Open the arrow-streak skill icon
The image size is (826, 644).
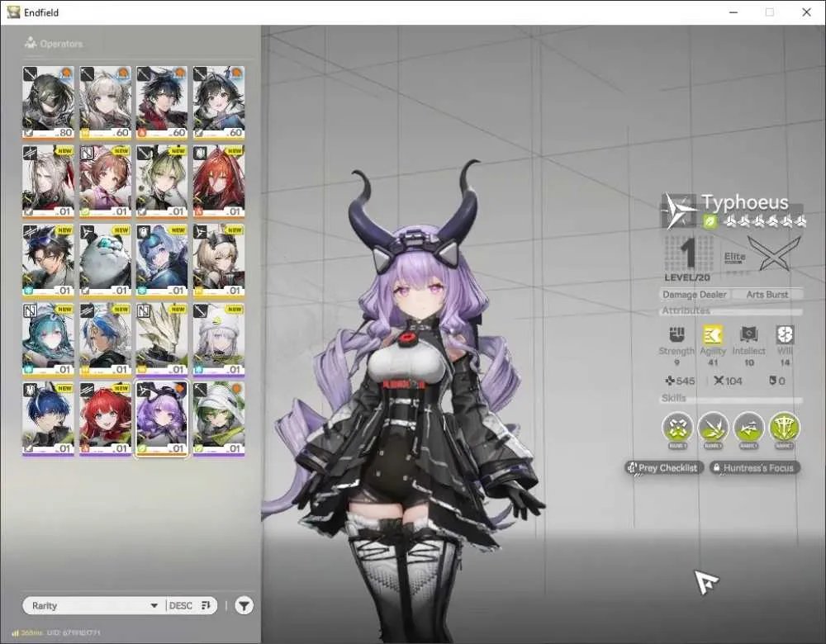748,428
